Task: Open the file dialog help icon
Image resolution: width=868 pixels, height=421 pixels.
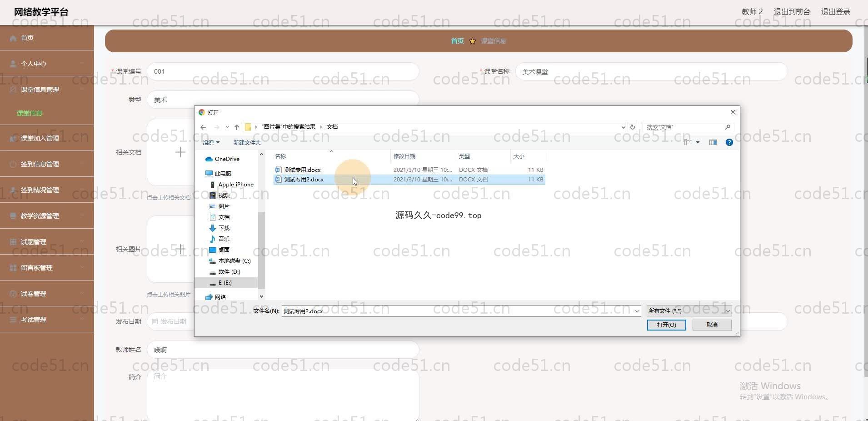Action: pyautogui.click(x=729, y=142)
